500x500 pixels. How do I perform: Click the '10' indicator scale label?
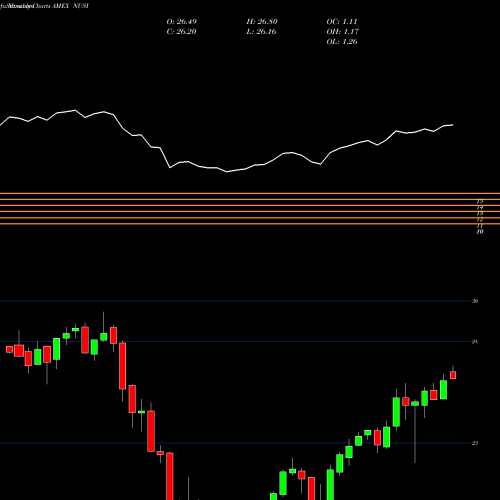pos(480,232)
